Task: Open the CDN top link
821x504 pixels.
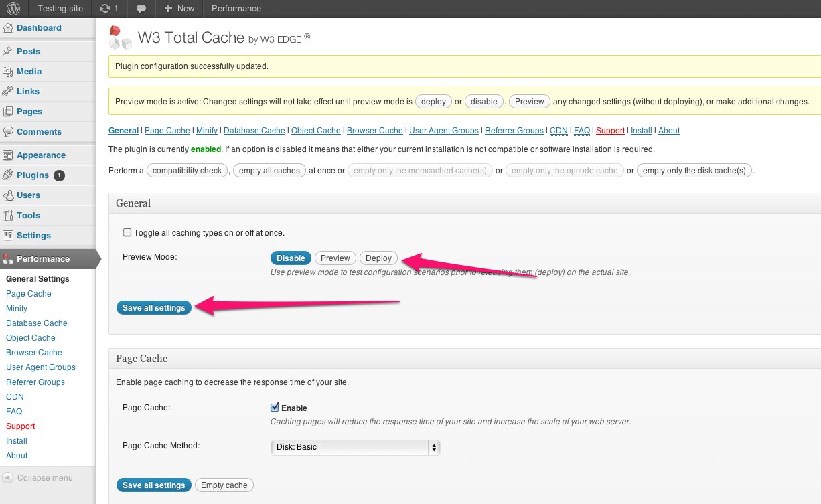Action: [x=558, y=131]
